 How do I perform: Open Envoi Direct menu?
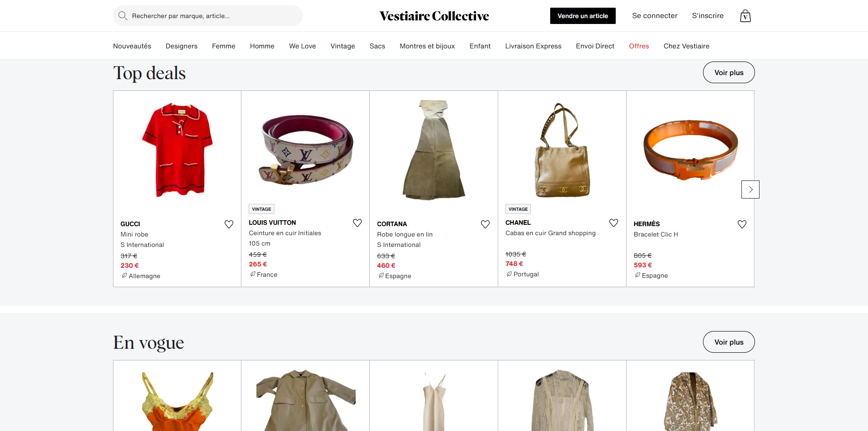click(595, 46)
